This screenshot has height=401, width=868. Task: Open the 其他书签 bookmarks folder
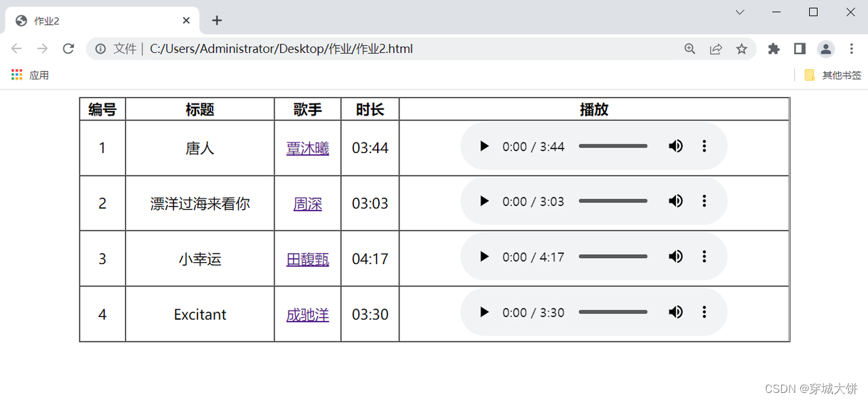click(x=833, y=75)
